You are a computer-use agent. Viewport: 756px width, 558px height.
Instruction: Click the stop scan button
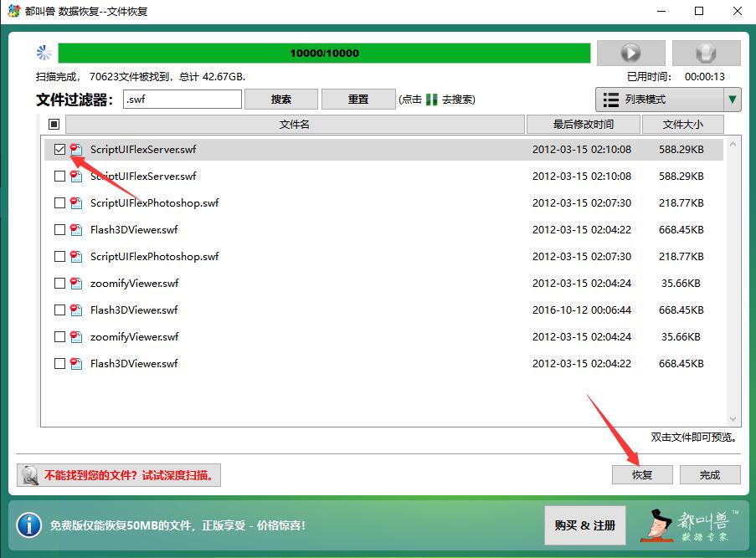point(706,54)
